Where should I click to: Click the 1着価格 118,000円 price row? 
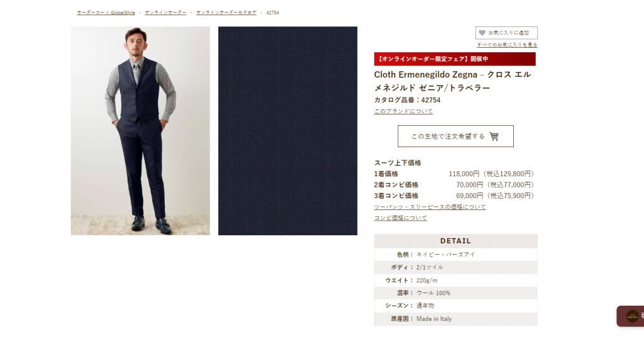(454, 174)
